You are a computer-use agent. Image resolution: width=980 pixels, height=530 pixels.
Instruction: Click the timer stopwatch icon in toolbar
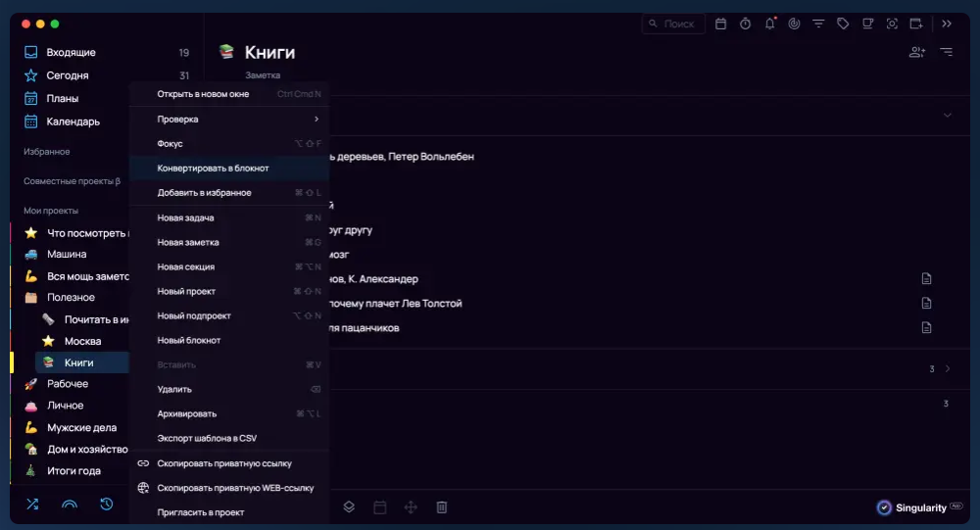point(745,24)
